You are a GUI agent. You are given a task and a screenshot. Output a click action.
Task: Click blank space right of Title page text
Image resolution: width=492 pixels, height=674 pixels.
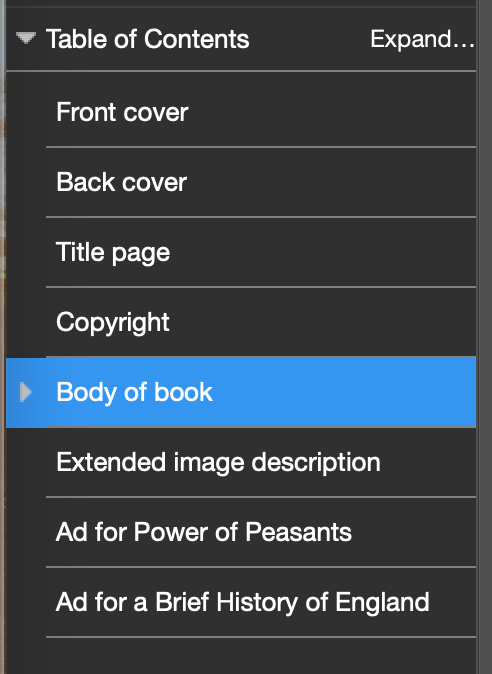click(x=322, y=252)
